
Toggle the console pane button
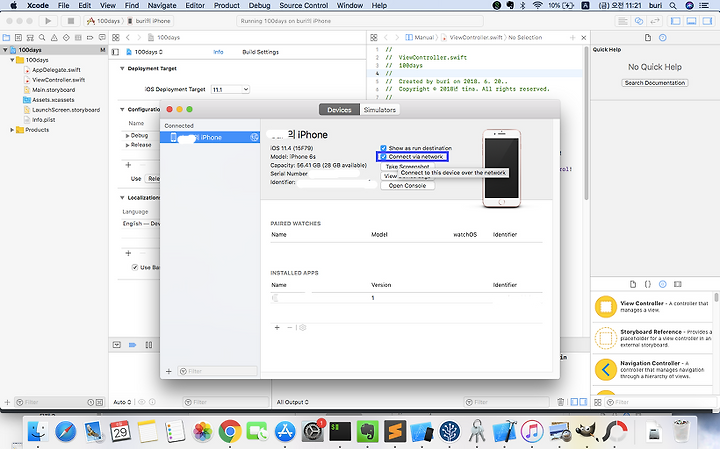tap(583, 402)
